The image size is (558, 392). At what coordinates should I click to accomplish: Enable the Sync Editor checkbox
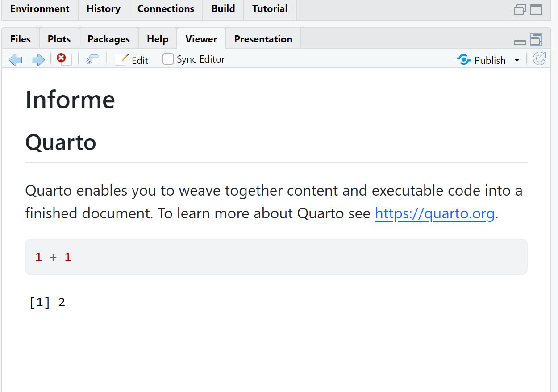[x=168, y=59]
